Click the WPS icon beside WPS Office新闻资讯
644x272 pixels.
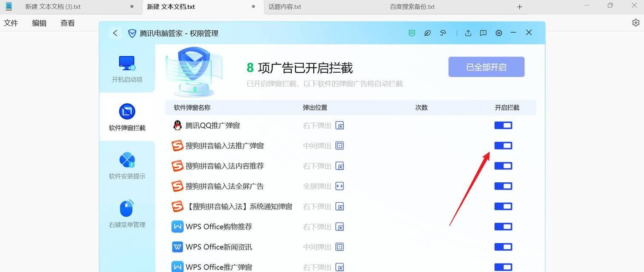pyautogui.click(x=177, y=247)
